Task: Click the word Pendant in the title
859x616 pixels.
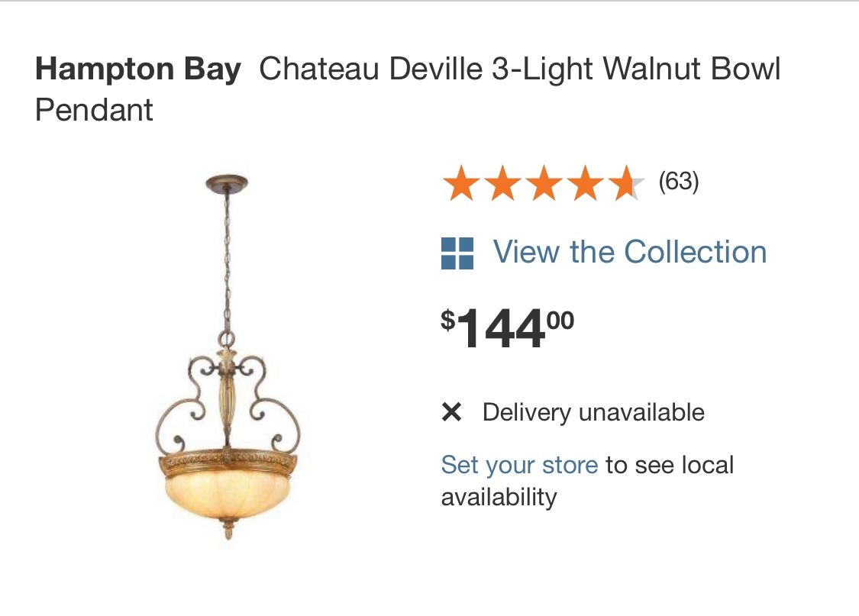Action: tap(94, 110)
